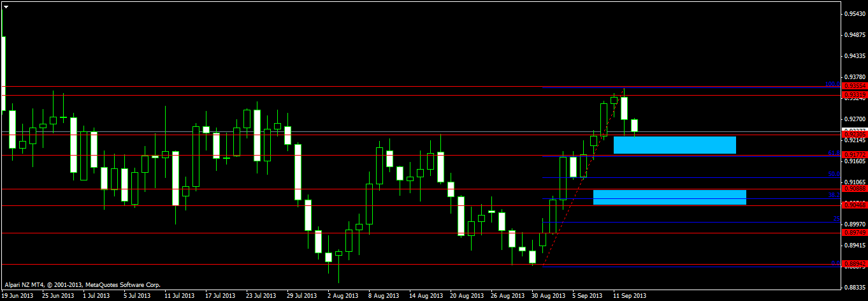Click the 0.94335 price scale value
868x301 pixels.
pos(855,55)
